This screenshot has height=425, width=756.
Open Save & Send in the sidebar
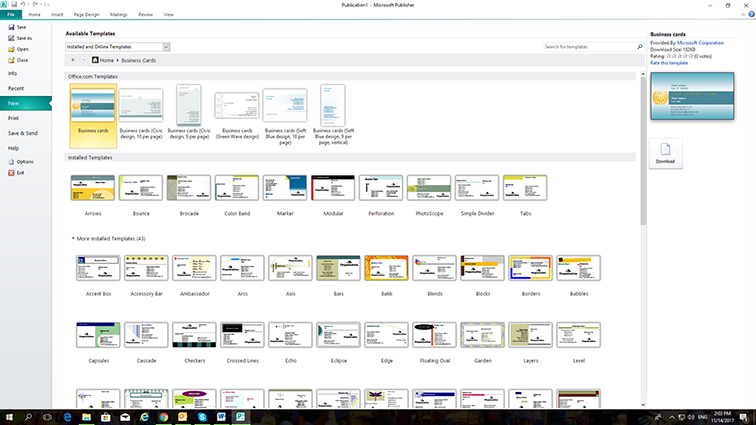coord(23,133)
